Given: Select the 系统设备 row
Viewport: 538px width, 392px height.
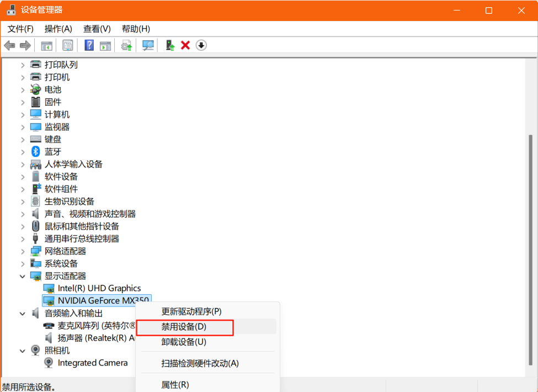Looking at the screenshot, I should click(x=61, y=263).
